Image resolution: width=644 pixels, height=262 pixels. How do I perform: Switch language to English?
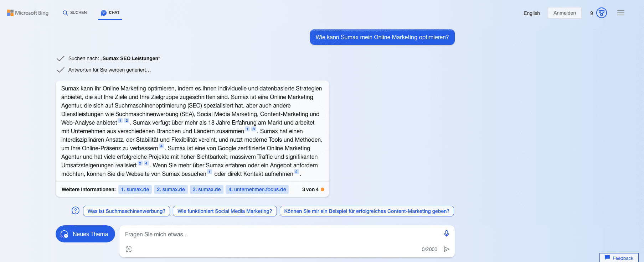(x=531, y=13)
